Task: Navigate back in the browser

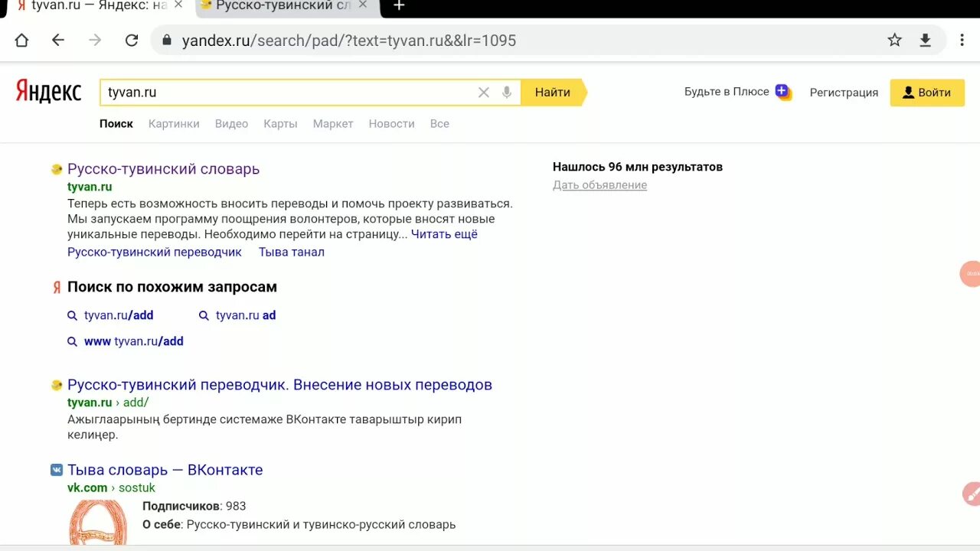Action: (58, 41)
